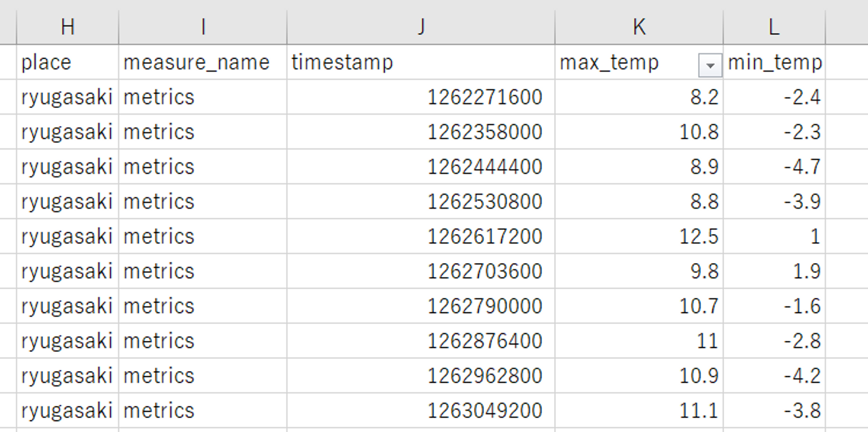Screen dimensions: 868x432
Task: Select column K header
Action: (639, 27)
